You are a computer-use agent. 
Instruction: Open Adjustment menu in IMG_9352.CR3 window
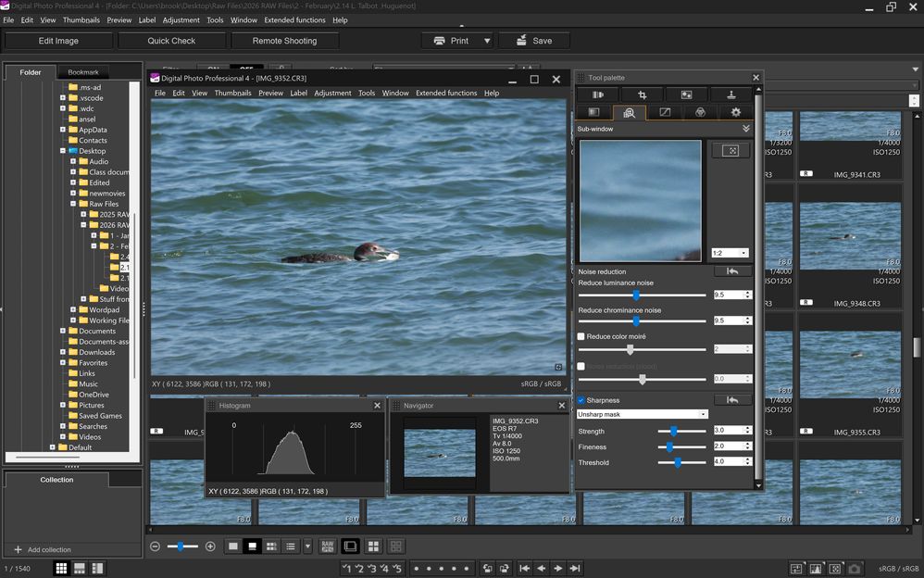[x=332, y=94]
